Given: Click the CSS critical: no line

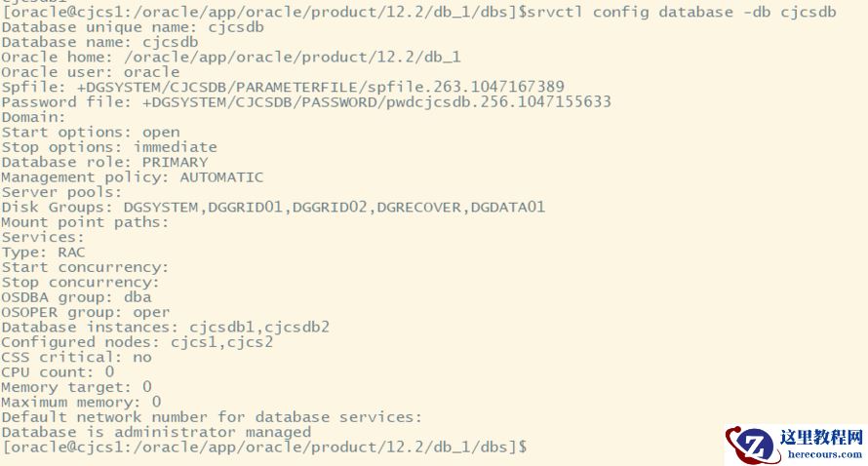Looking at the screenshot, I should [x=76, y=357].
